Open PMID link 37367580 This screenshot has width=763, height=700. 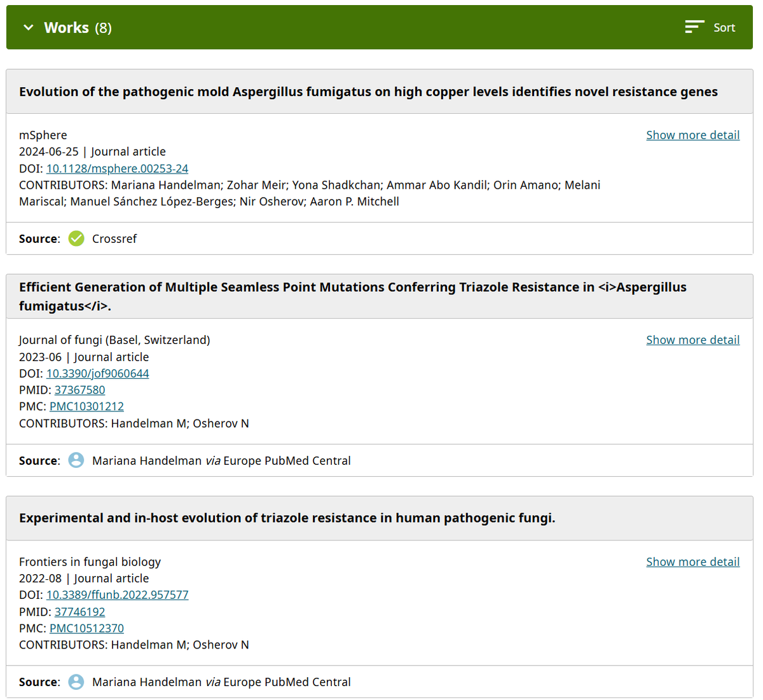click(x=79, y=390)
